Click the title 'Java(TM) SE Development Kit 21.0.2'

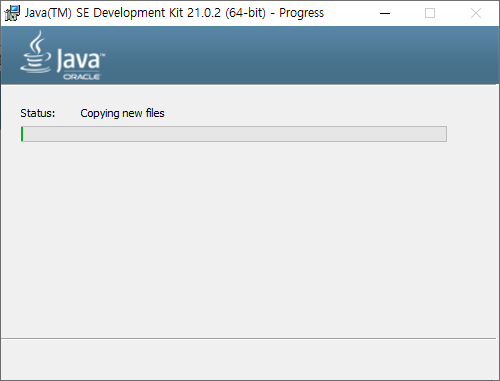click(123, 13)
